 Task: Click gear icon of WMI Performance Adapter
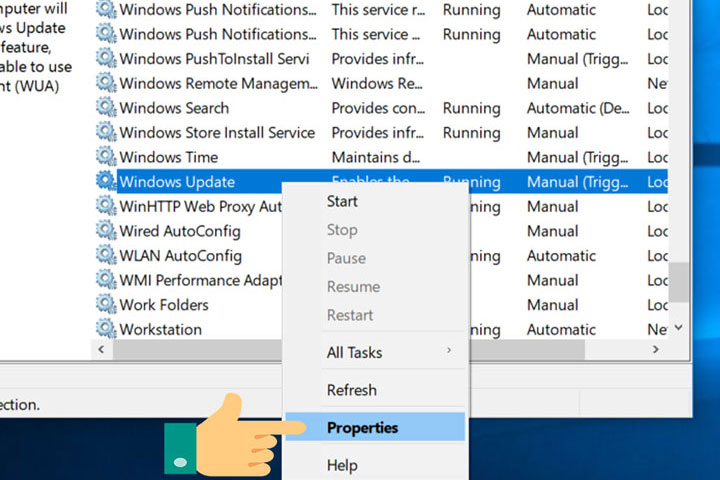coord(106,279)
